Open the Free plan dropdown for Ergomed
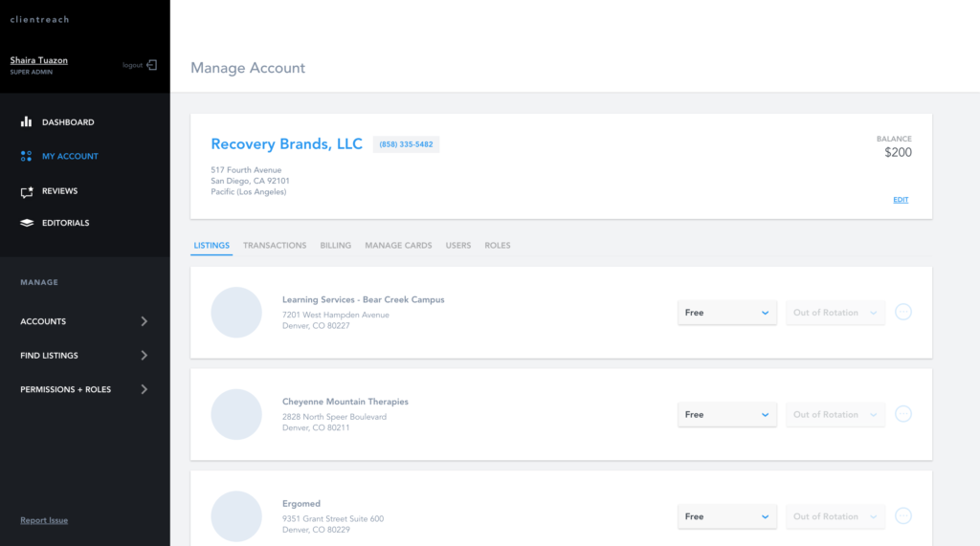The image size is (980, 546). pyautogui.click(x=727, y=516)
